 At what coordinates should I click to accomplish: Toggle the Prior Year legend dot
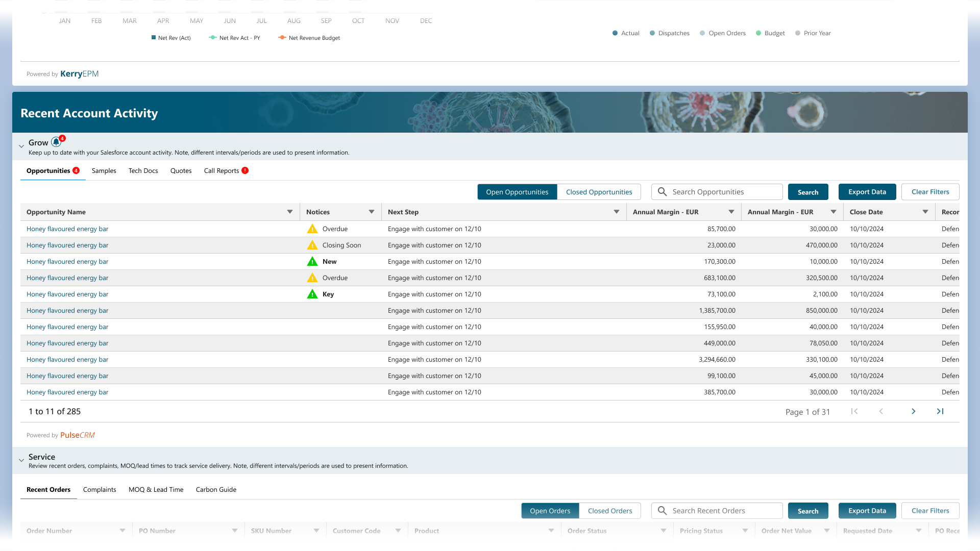click(798, 33)
